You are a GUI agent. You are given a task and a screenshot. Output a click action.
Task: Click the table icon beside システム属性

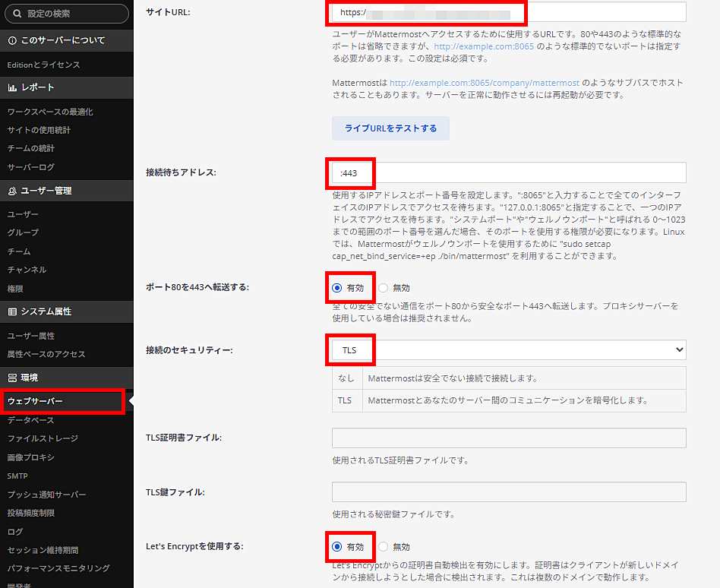(x=12, y=311)
